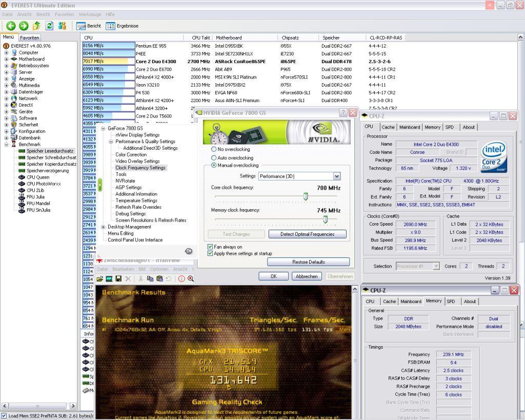Click the zoom-in magnifier icon in IrfanView
525x420 pixels.
(191, 278)
